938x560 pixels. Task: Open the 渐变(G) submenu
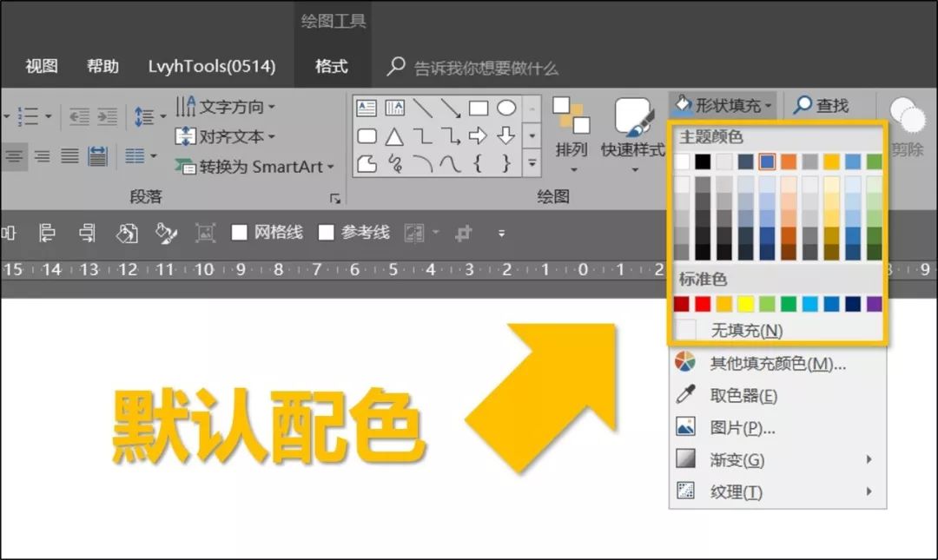coord(777,459)
